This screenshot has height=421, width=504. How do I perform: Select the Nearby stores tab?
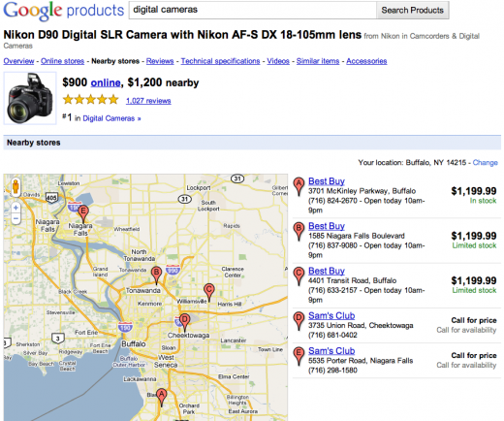115,61
